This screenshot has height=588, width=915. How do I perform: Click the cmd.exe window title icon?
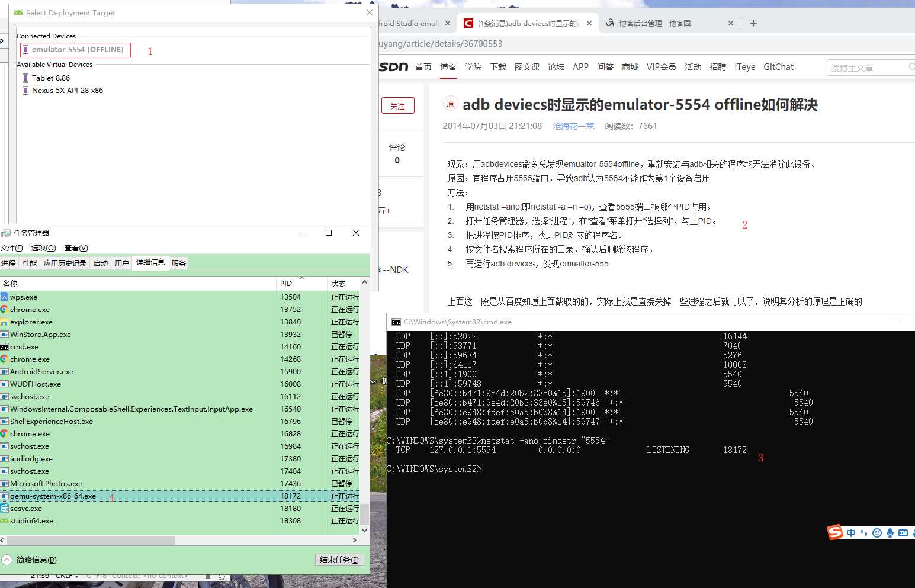pos(396,322)
